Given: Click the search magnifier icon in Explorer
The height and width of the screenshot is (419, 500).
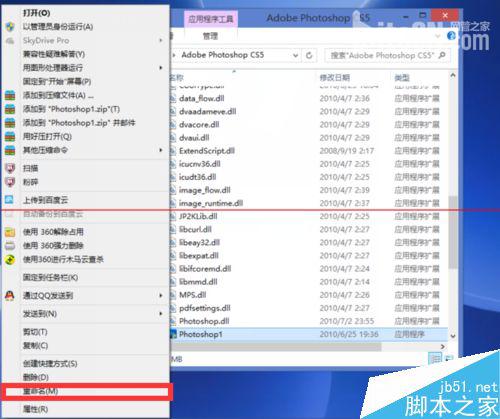Looking at the screenshot, I should tap(442, 55).
